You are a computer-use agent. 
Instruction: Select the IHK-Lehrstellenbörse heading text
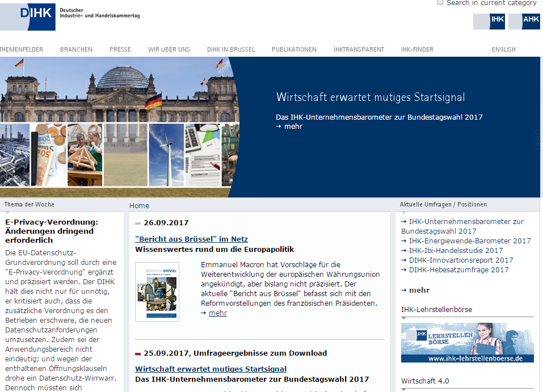click(x=436, y=310)
